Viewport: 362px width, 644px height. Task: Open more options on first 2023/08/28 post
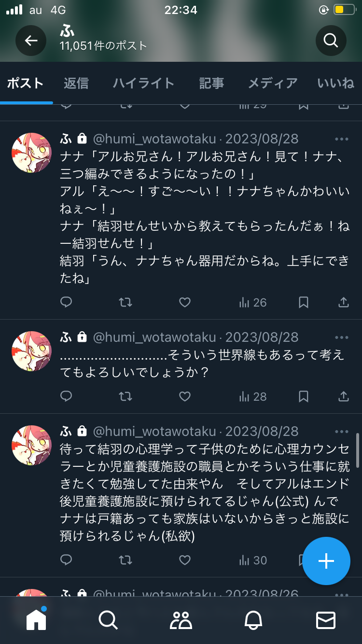click(x=341, y=139)
